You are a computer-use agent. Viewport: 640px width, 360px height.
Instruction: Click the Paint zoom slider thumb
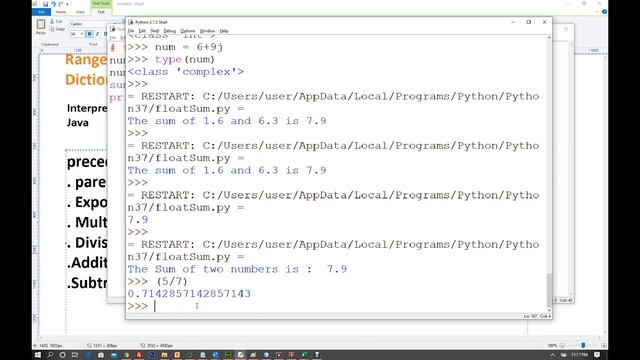tap(583, 345)
